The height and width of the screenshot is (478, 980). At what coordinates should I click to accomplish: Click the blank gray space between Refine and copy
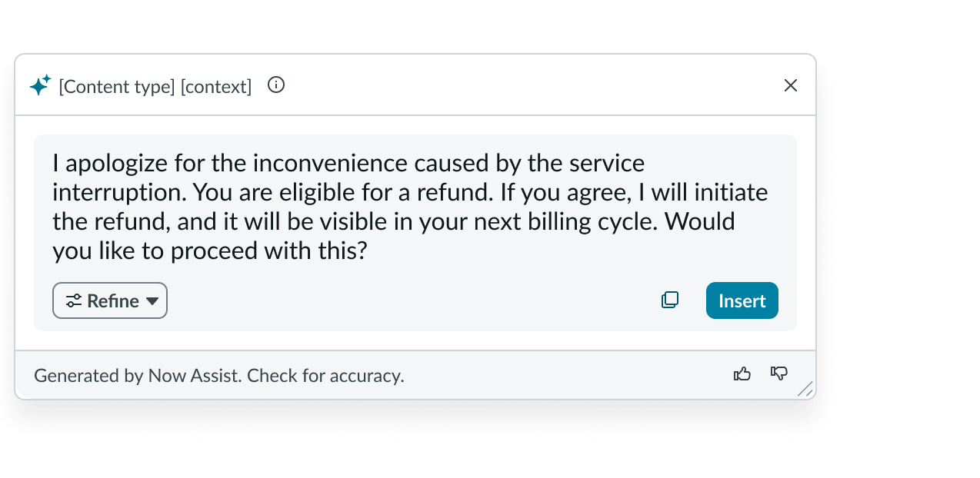(408, 301)
